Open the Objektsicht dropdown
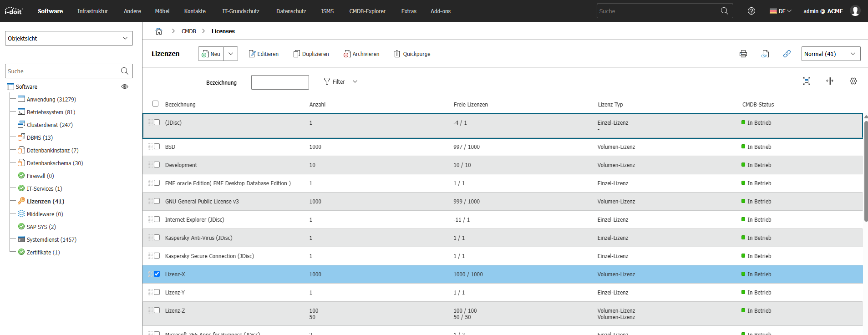 [69, 38]
